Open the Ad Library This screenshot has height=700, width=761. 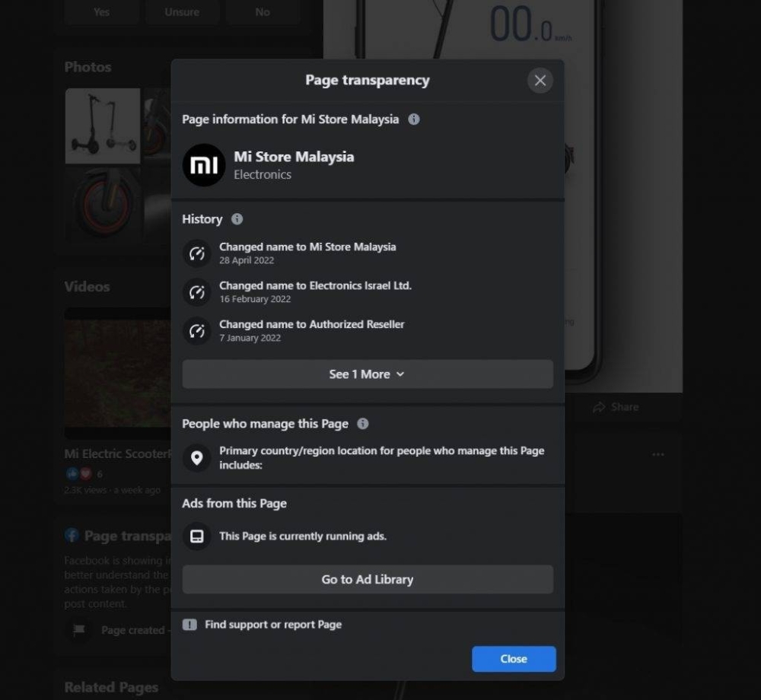[368, 579]
